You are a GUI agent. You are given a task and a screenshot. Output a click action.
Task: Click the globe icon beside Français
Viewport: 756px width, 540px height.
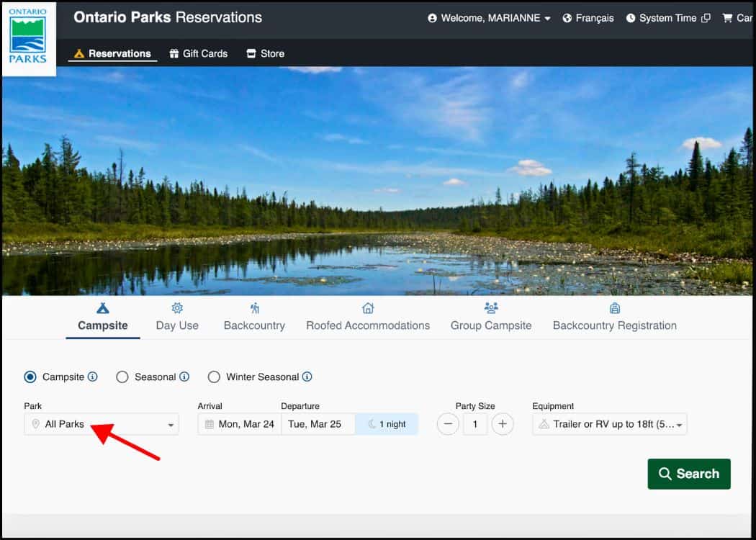tap(567, 18)
